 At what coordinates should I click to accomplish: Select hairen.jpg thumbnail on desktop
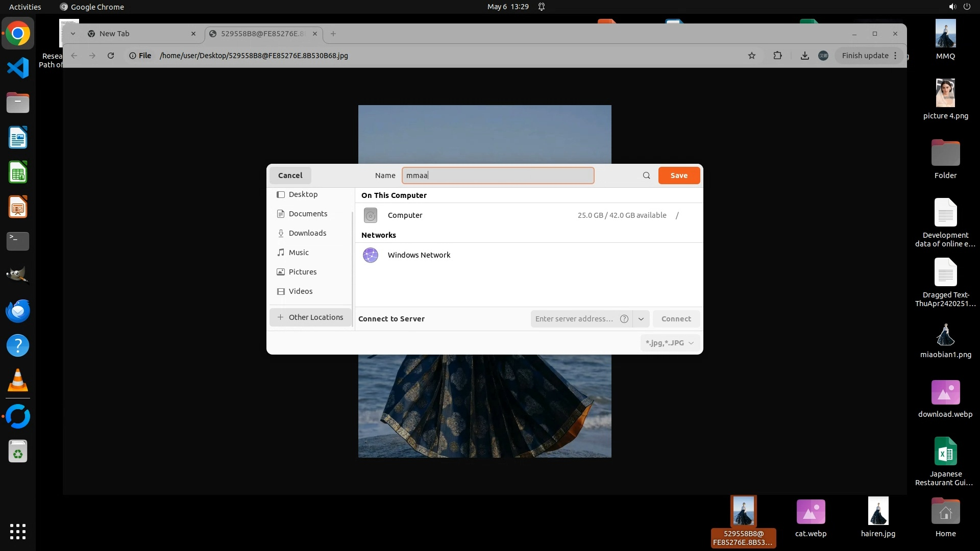(878, 512)
